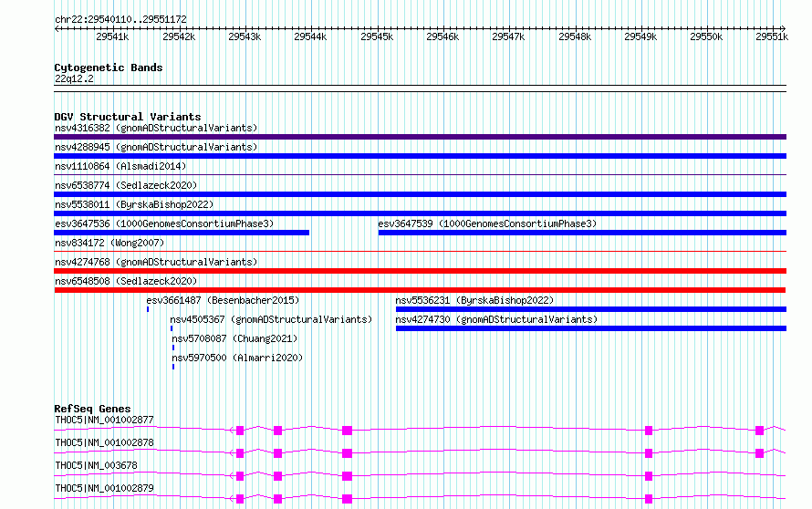Viewport: 812px width, 509px height.
Task: Open nsv4274768 gnomADStructuralVariants label
Action: 156,262
